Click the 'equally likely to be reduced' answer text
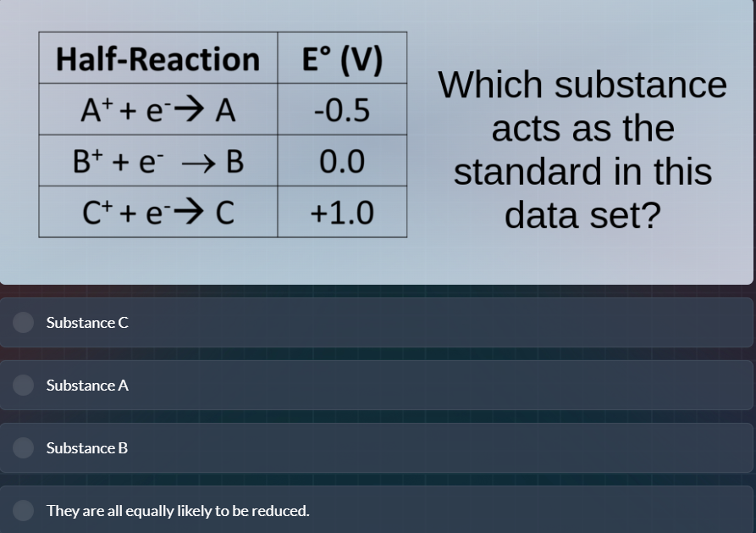756x533 pixels. (178, 510)
